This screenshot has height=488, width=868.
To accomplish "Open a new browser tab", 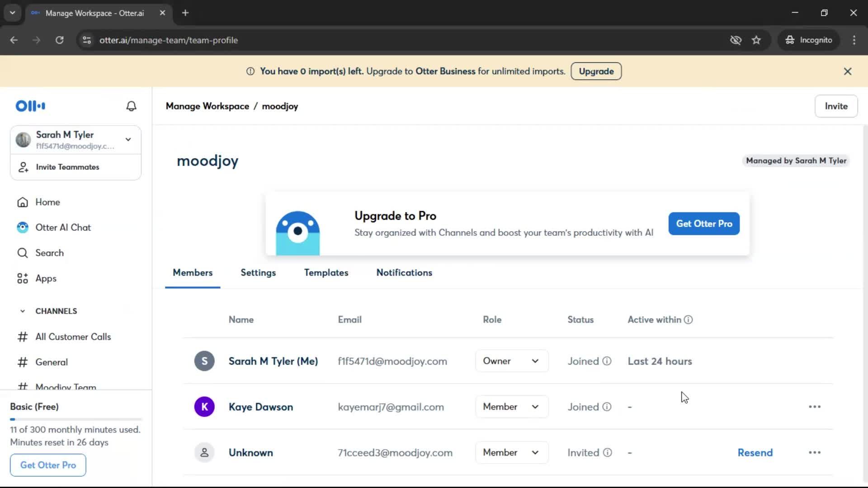I will pos(185,13).
